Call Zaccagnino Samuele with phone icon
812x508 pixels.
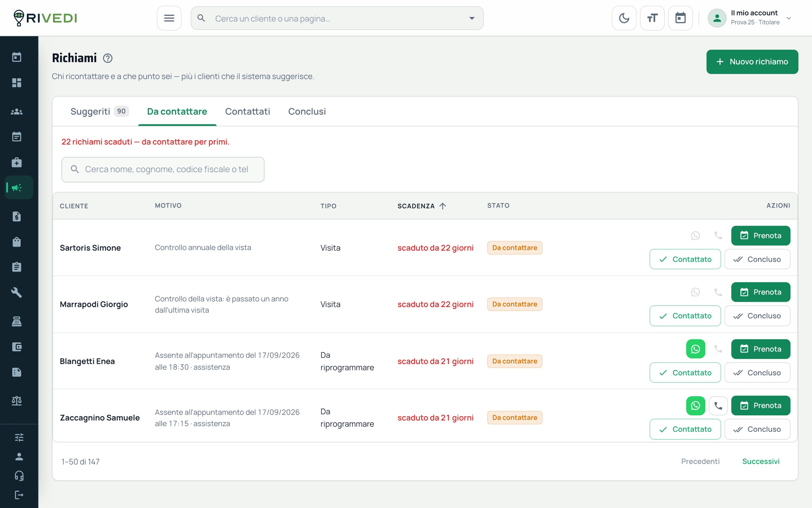pyautogui.click(x=718, y=406)
